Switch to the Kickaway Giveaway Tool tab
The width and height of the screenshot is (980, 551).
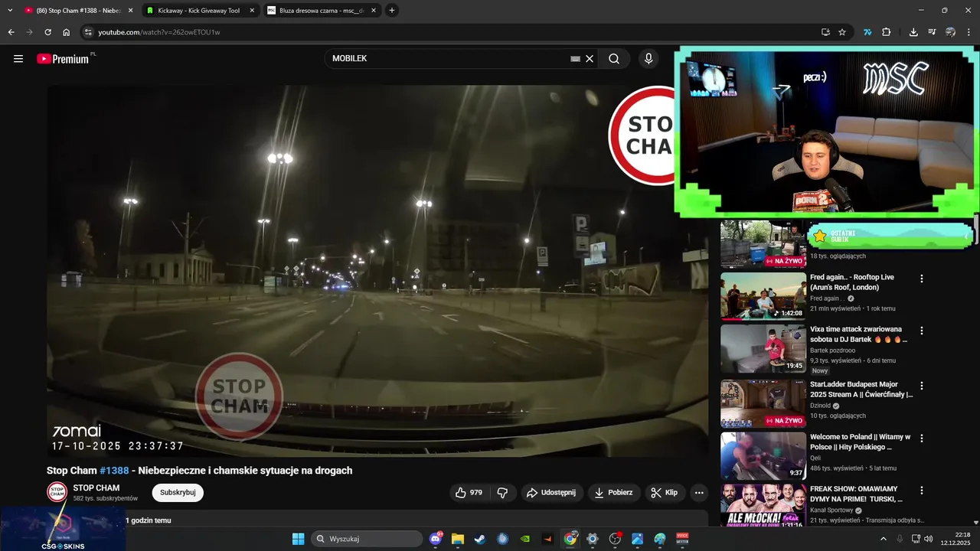click(198, 11)
